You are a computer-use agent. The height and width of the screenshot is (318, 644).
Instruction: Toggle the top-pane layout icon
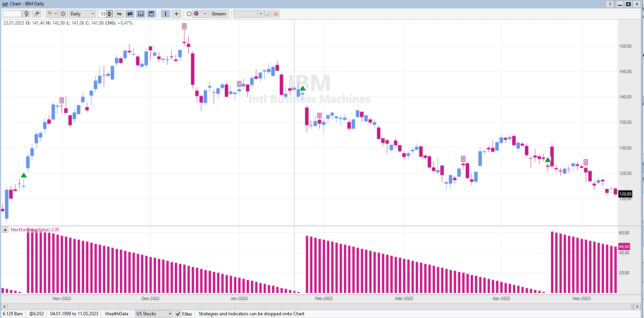tap(151, 14)
